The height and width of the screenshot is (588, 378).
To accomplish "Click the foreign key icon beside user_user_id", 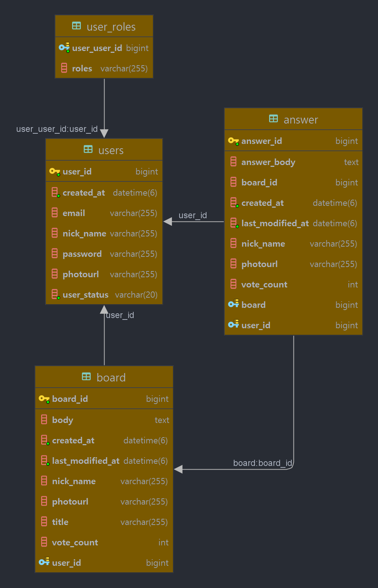I will pos(64,47).
